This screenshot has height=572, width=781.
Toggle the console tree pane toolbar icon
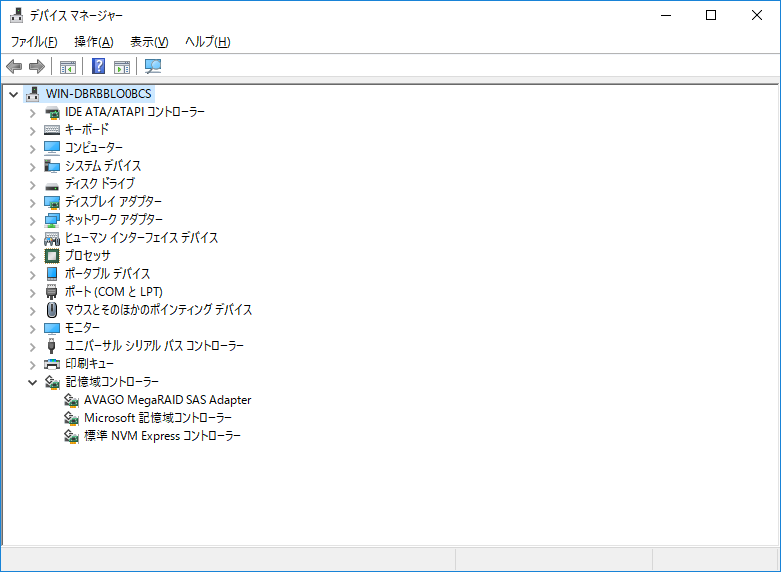tap(68, 66)
